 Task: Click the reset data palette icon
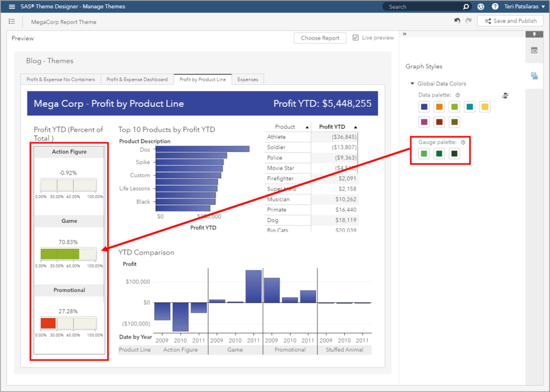pos(505,95)
